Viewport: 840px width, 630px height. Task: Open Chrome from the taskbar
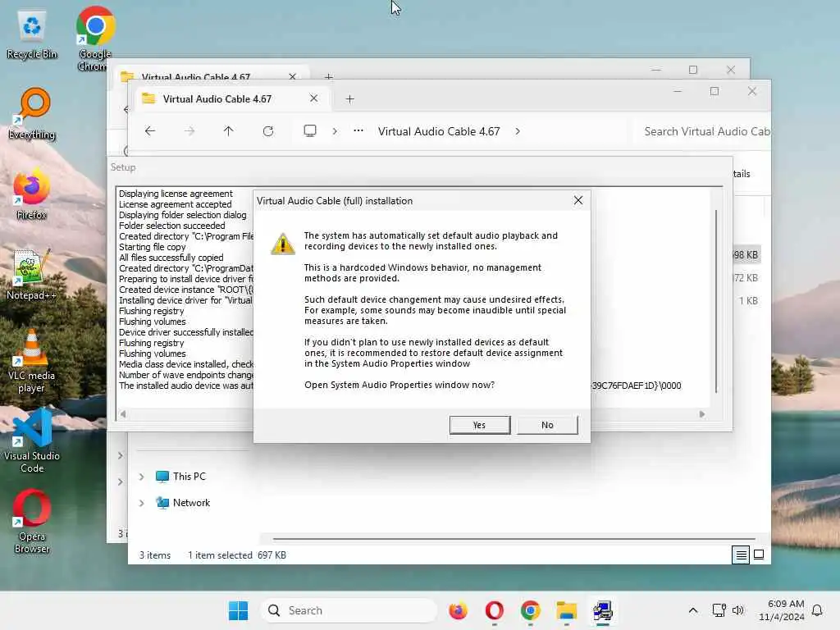(x=531, y=610)
